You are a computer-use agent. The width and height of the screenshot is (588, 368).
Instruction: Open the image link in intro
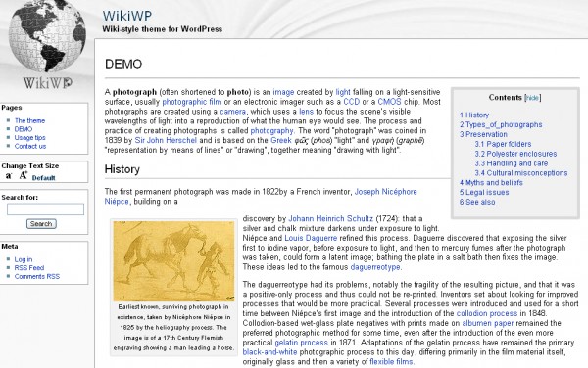(283, 92)
